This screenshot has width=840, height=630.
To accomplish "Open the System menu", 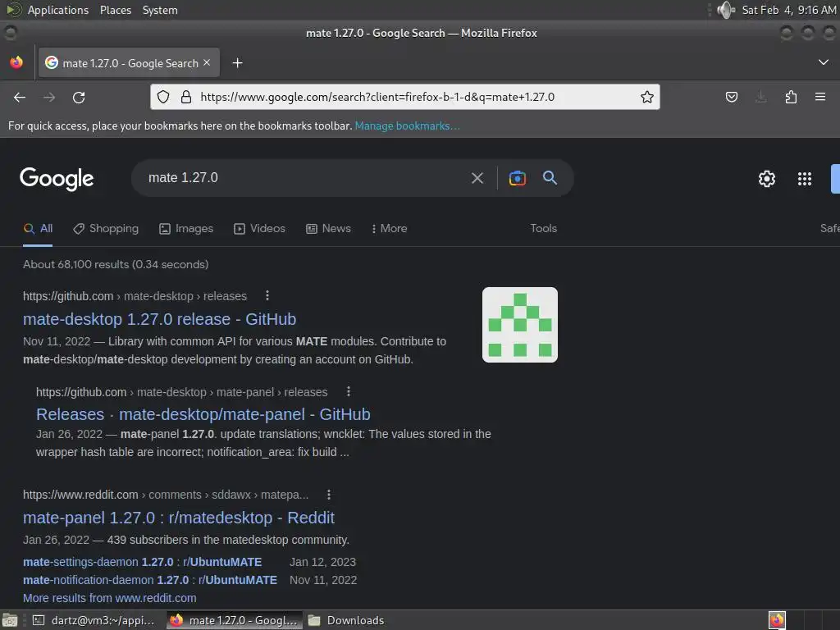I will coord(160,10).
